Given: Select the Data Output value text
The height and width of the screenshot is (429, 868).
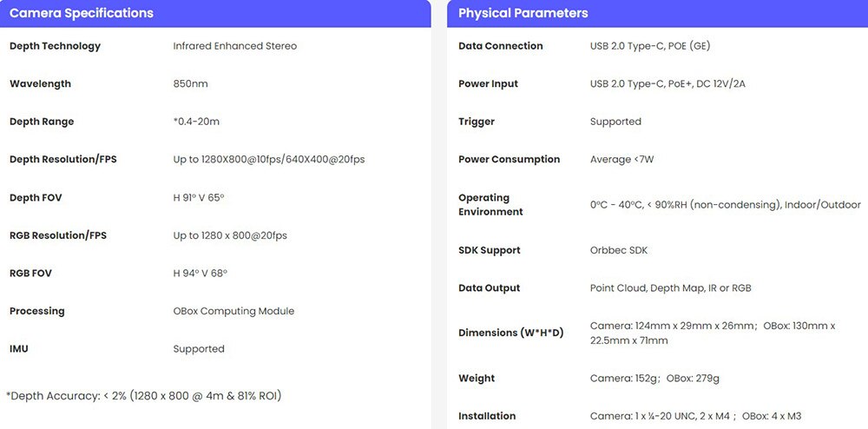Looking at the screenshot, I should pyautogui.click(x=670, y=287).
